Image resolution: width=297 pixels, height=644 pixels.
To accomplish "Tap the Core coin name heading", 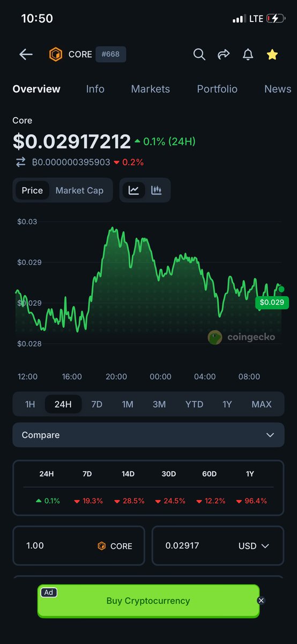I will [x=23, y=121].
